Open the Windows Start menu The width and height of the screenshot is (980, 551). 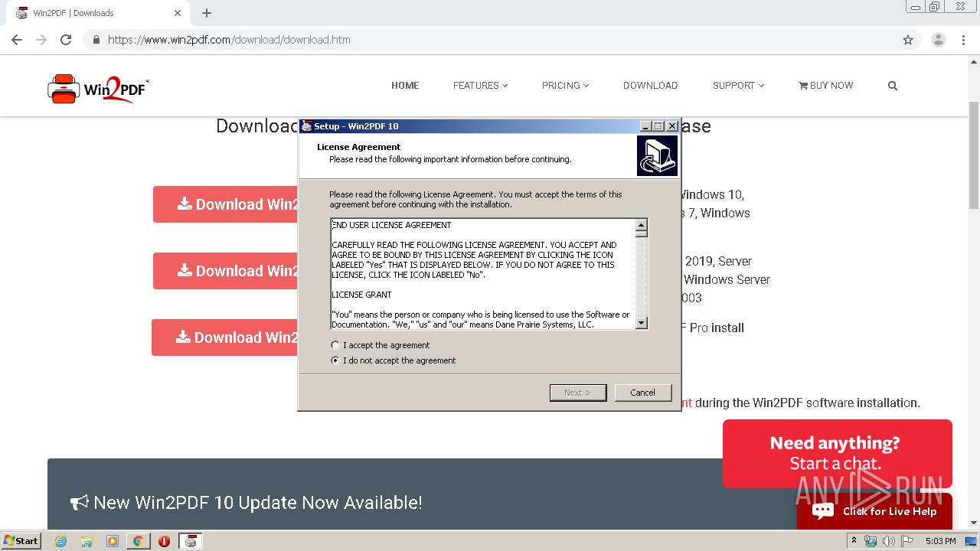click(x=21, y=541)
